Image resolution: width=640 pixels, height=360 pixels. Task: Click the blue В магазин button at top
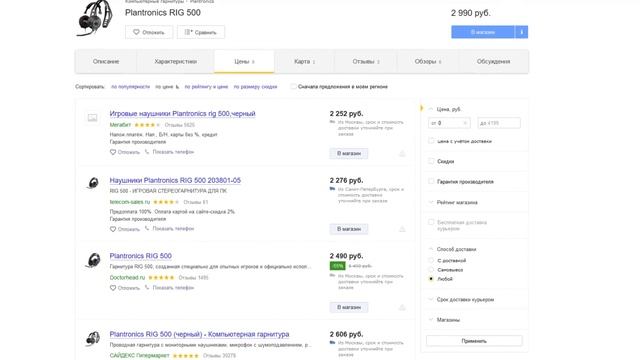point(483,32)
